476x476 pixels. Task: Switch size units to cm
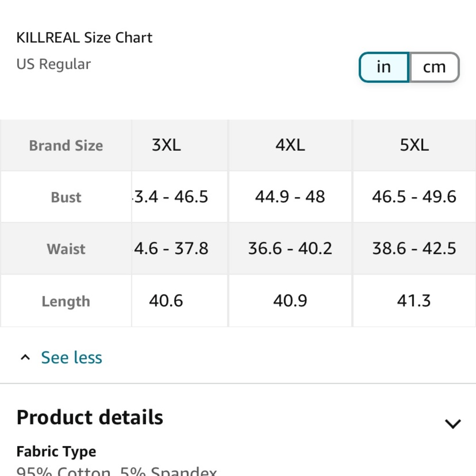click(435, 67)
